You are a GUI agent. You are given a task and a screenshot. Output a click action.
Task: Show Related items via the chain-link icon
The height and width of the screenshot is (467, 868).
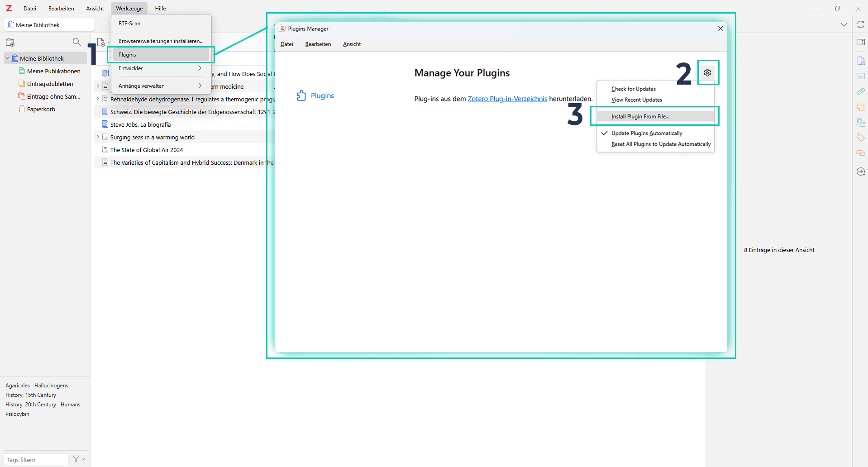click(x=860, y=153)
